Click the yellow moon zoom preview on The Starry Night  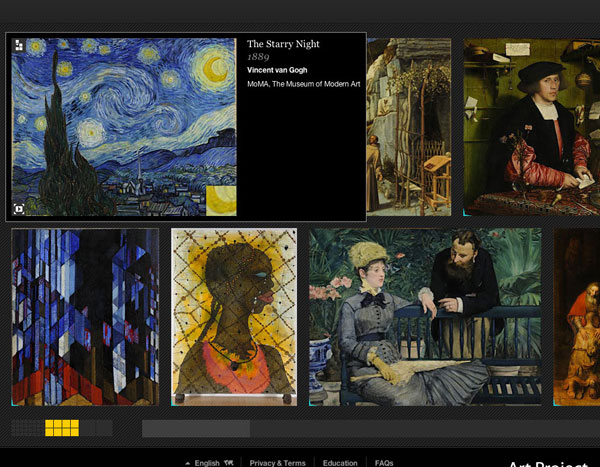click(221, 201)
